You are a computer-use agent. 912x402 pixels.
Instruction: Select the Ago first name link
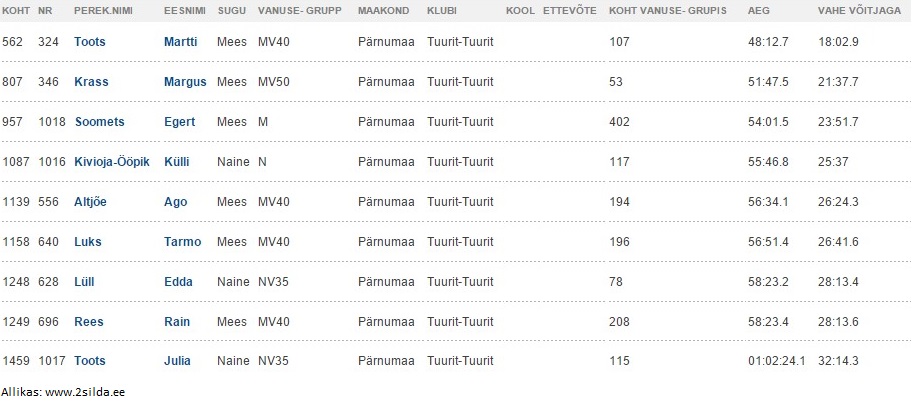[176, 202]
